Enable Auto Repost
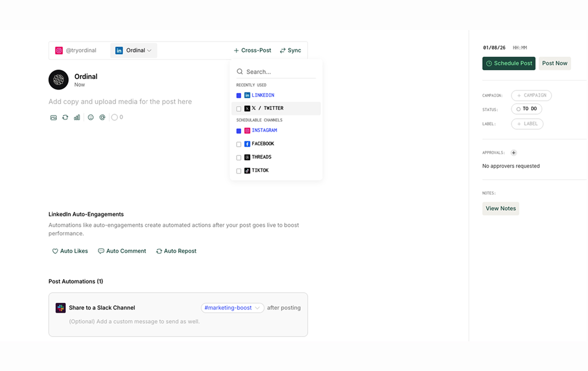 pyautogui.click(x=176, y=251)
